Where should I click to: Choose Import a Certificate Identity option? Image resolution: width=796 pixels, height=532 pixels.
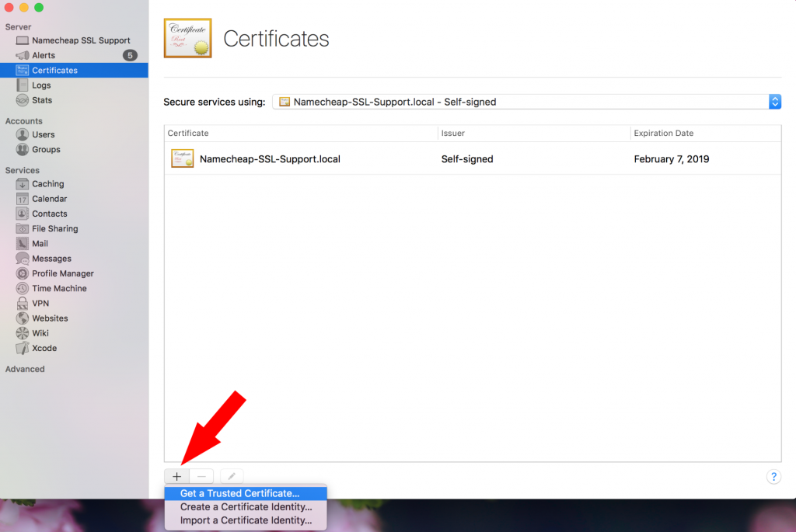pos(246,520)
